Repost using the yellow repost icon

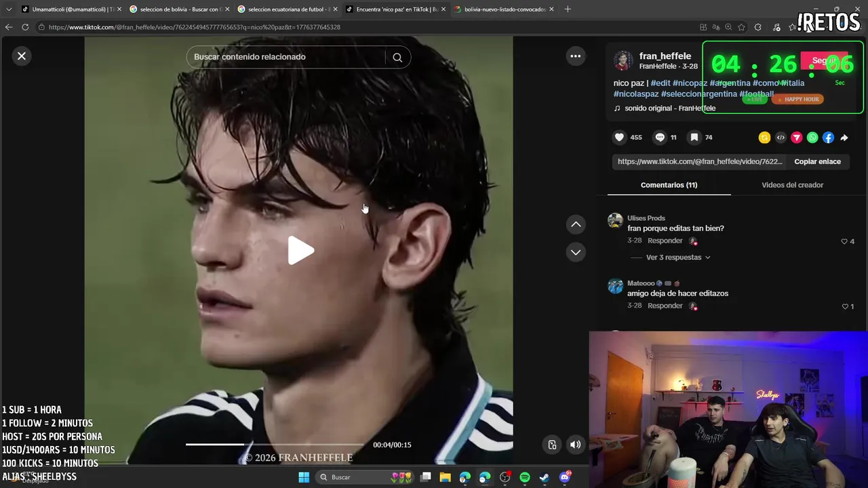[x=764, y=138]
